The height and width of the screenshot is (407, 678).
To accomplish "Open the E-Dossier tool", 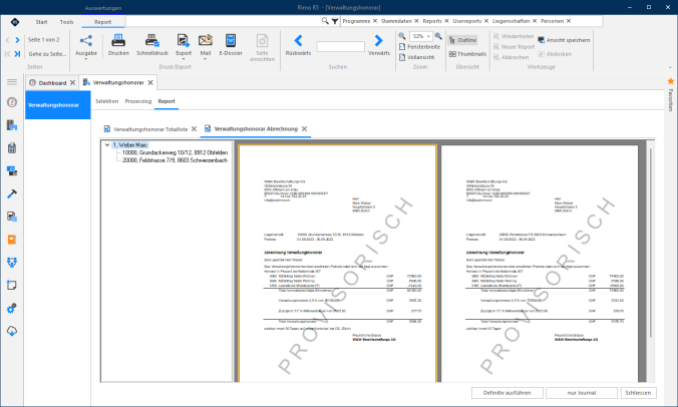I will tap(230, 45).
